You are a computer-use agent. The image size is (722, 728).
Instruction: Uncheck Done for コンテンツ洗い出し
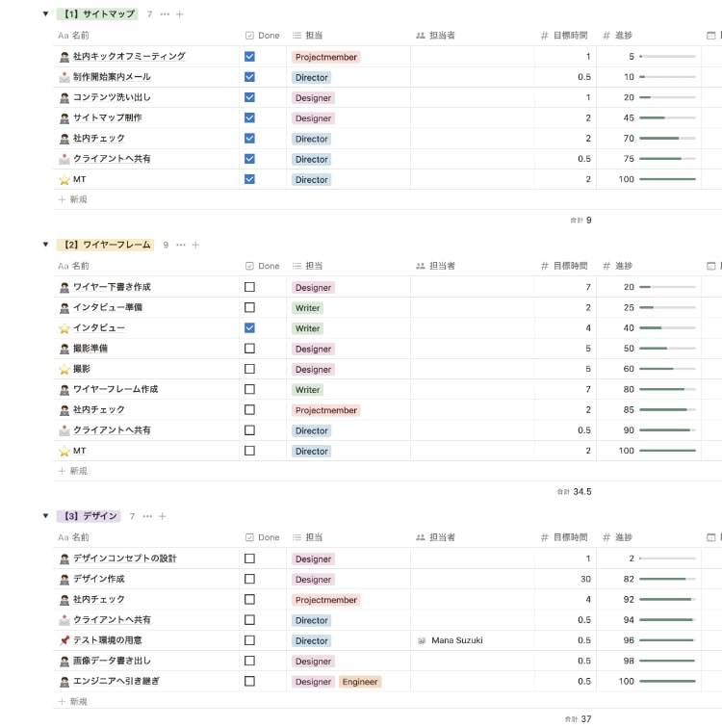point(249,97)
